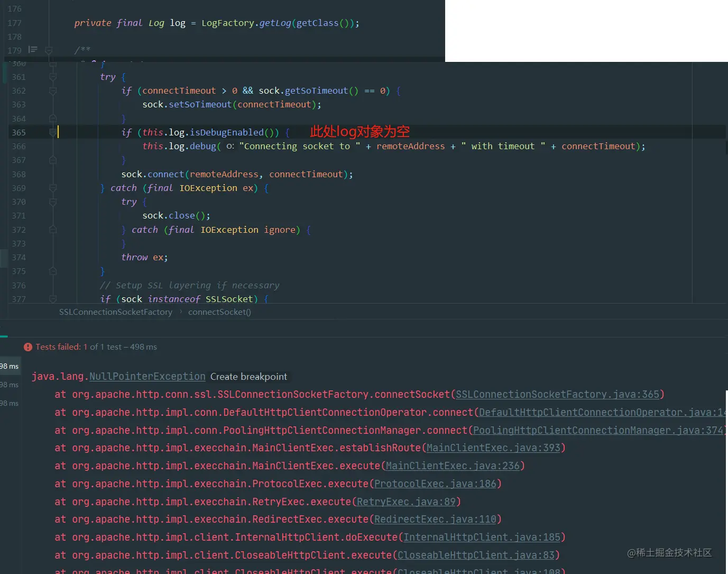The width and height of the screenshot is (728, 574).
Task: Click java.lang package text in the exception header
Action: click(58, 376)
